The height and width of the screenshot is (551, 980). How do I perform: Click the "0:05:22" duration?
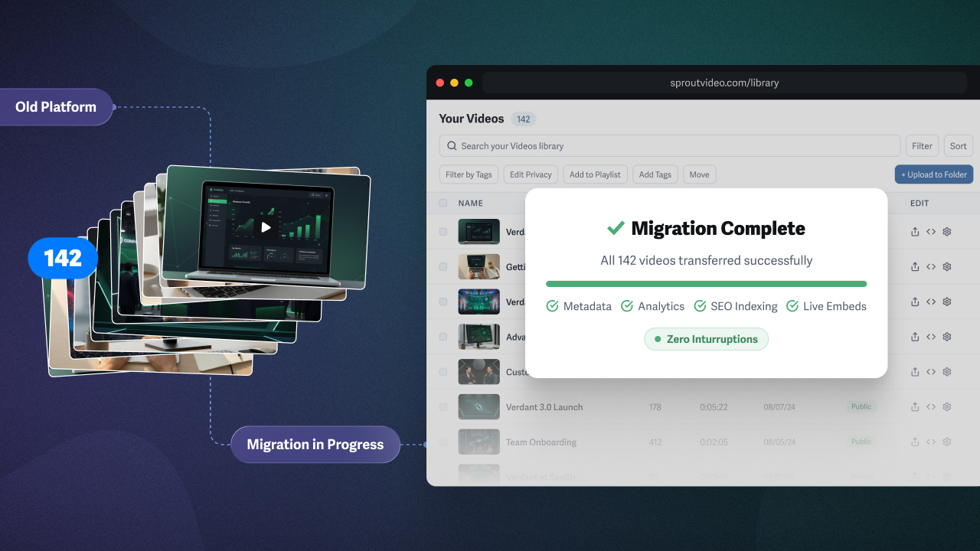pos(714,407)
